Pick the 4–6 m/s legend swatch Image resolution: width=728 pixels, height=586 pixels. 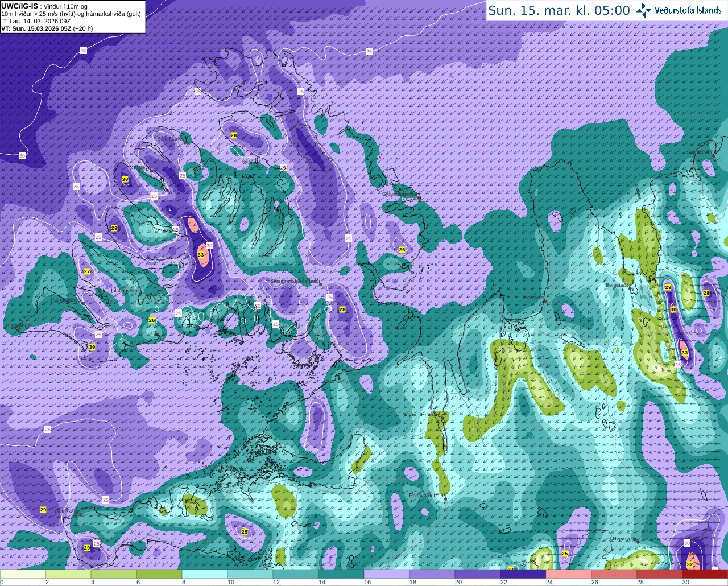tap(114, 574)
